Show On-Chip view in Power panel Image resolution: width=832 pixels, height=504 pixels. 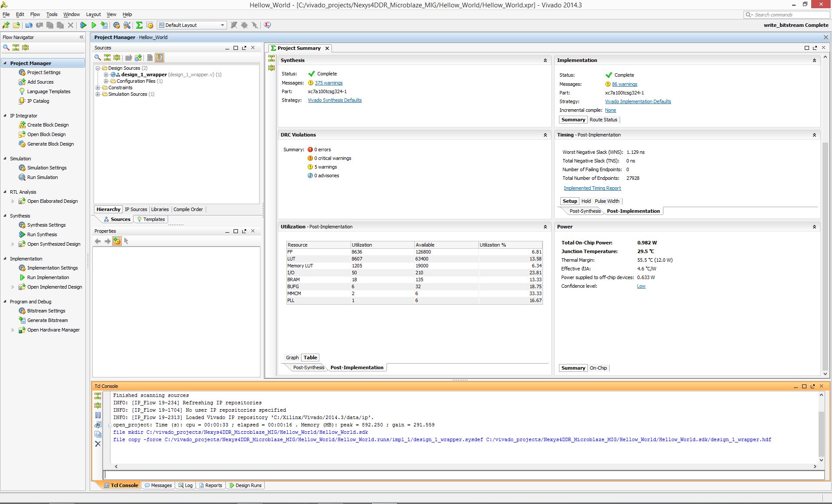click(598, 368)
